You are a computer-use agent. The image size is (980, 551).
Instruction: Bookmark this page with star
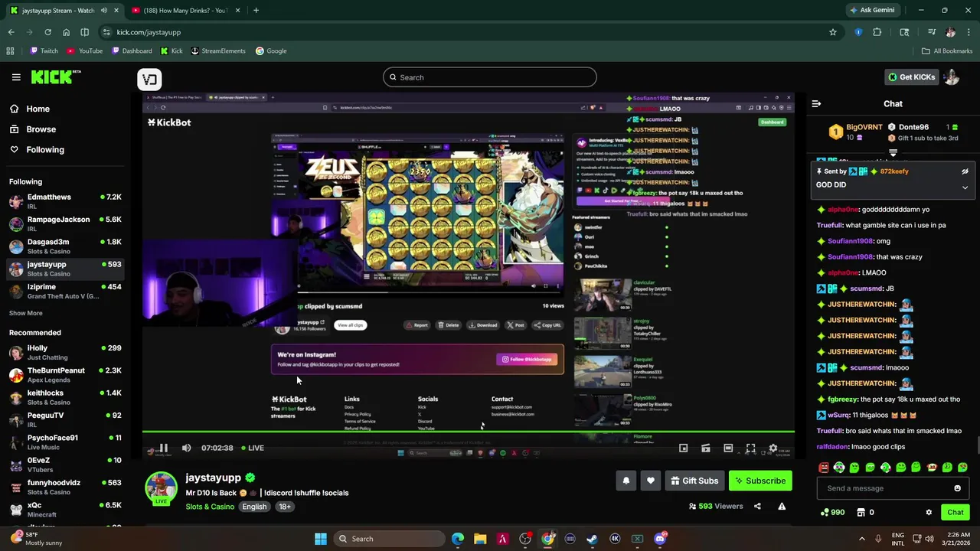[x=833, y=32]
